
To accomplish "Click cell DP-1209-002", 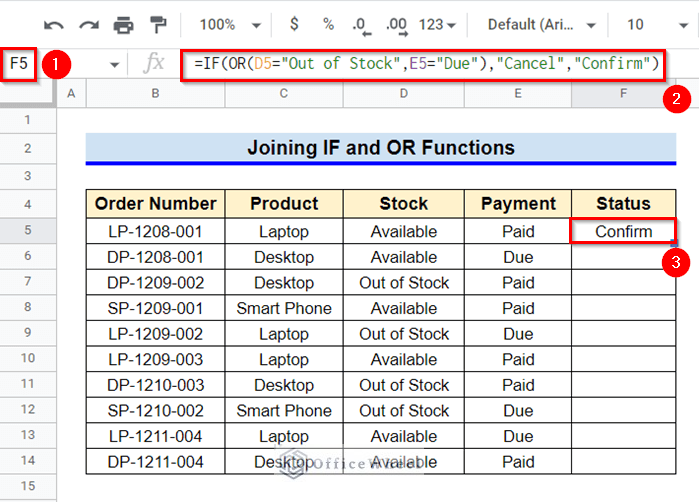I will (x=156, y=283).
